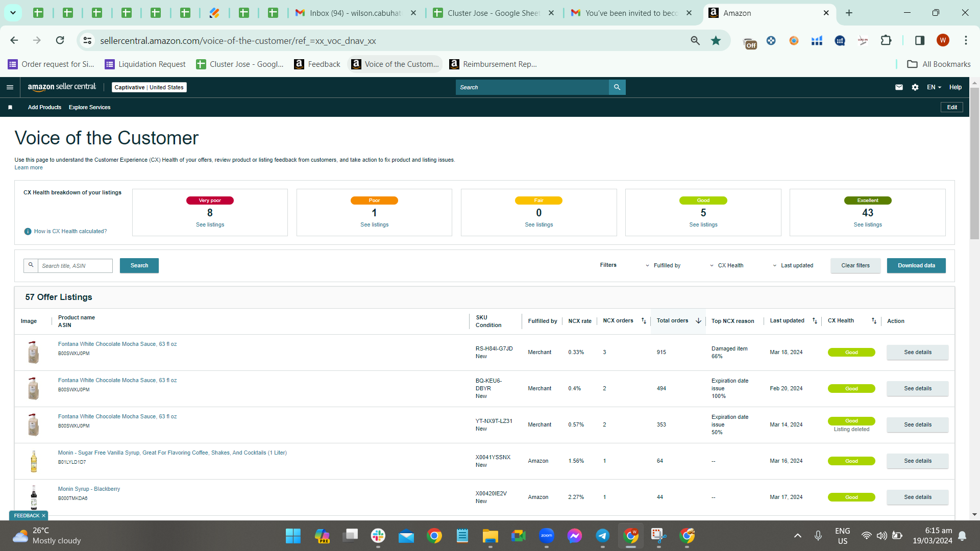Image resolution: width=980 pixels, height=551 pixels.
Task: Reload the page with browser refresh button
Action: pos(60,40)
